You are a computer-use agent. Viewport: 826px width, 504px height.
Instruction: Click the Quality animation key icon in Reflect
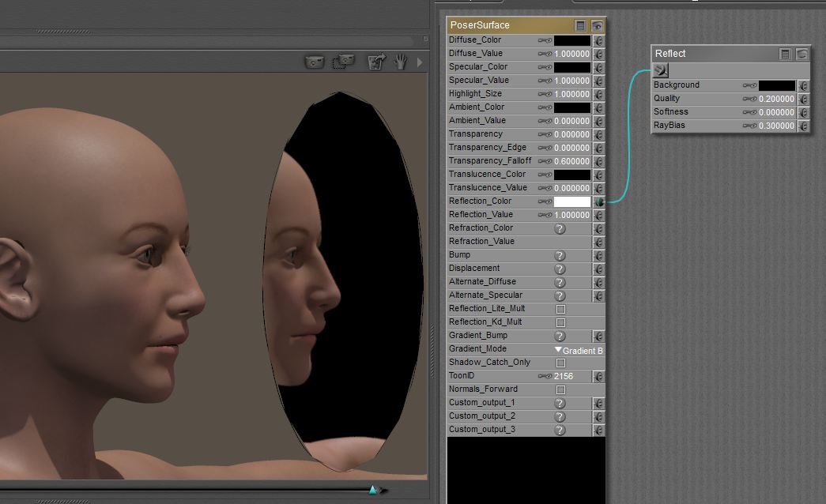(x=749, y=99)
